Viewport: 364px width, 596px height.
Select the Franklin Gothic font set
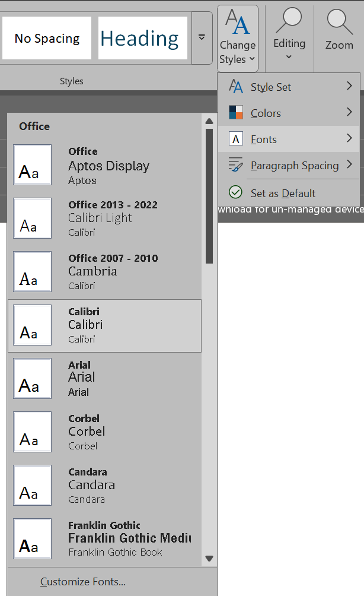104,538
